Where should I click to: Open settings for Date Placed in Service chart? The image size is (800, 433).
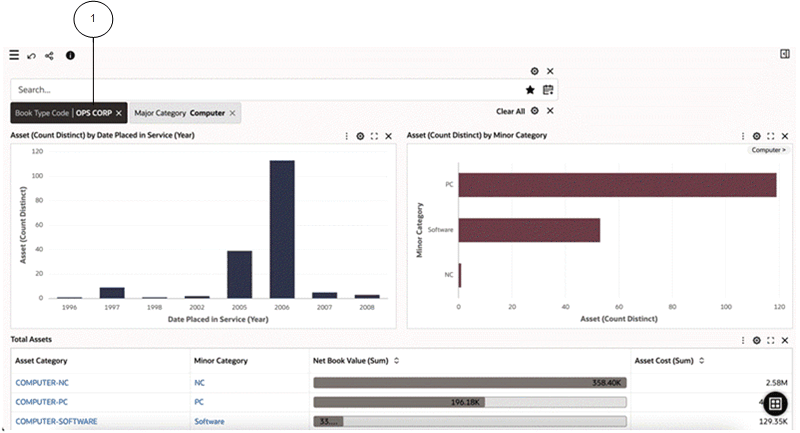click(x=360, y=136)
